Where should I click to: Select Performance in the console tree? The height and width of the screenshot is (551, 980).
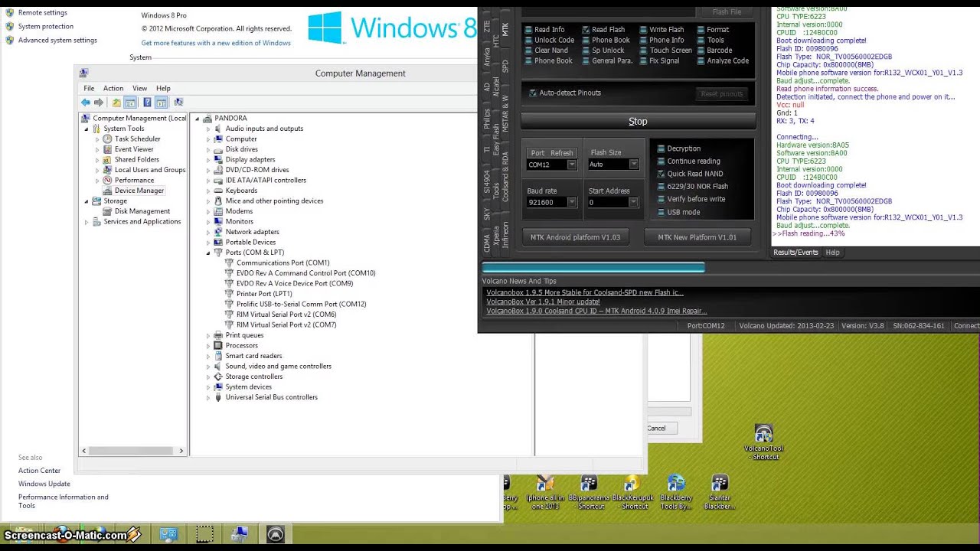[x=134, y=180]
